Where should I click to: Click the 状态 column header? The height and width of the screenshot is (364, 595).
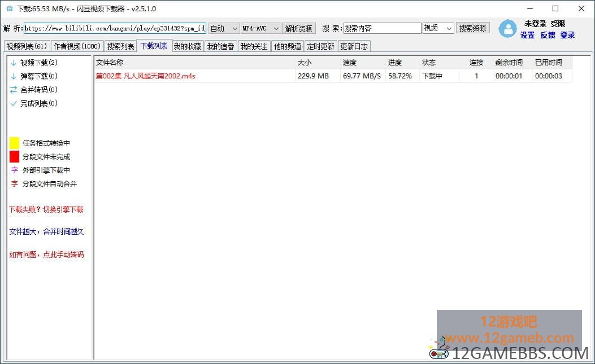[440, 63]
